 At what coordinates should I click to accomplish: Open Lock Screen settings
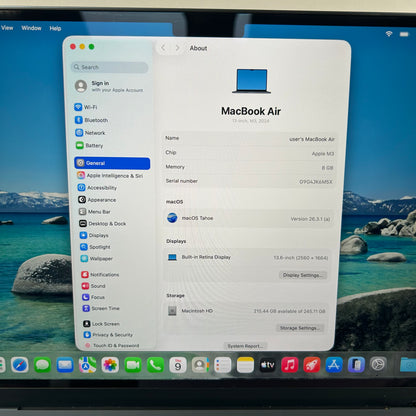click(101, 324)
